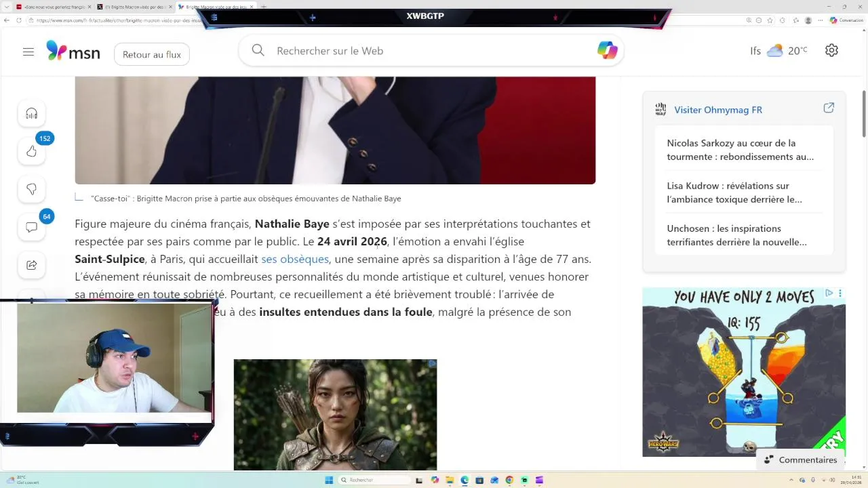
Task: Click the MSN butterfly logo
Action: point(56,50)
